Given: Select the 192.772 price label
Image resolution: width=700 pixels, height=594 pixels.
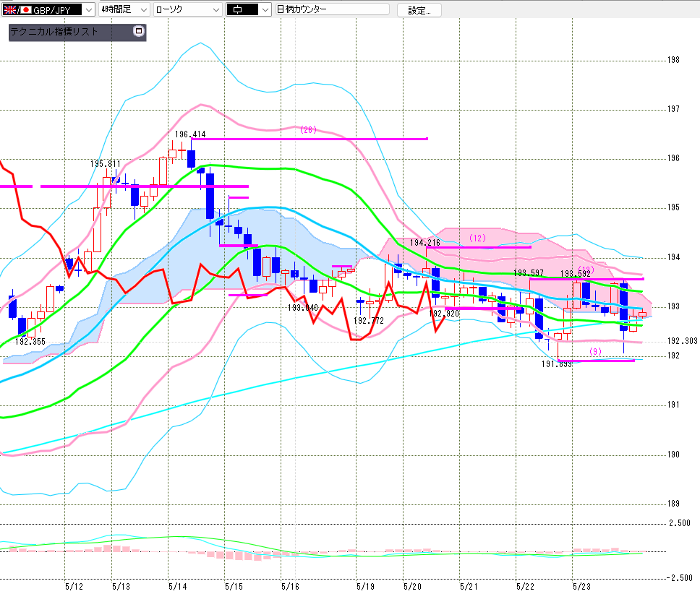Looking at the screenshot, I should [x=369, y=321].
